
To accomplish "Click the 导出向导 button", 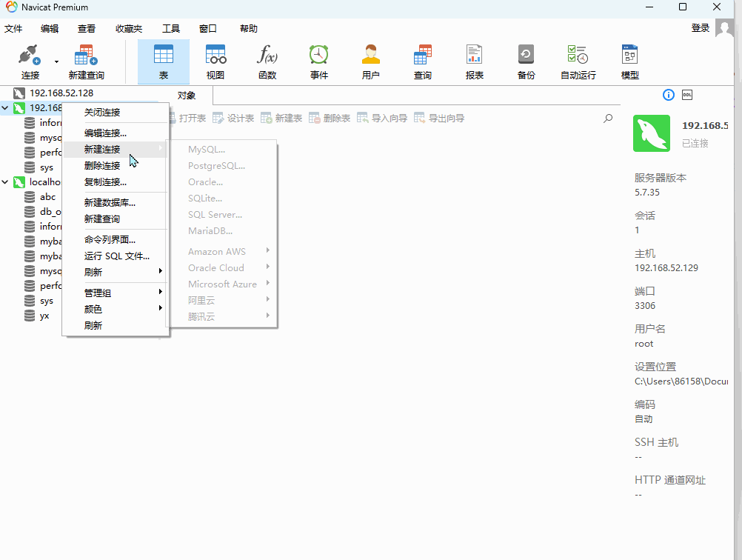I will (x=439, y=119).
